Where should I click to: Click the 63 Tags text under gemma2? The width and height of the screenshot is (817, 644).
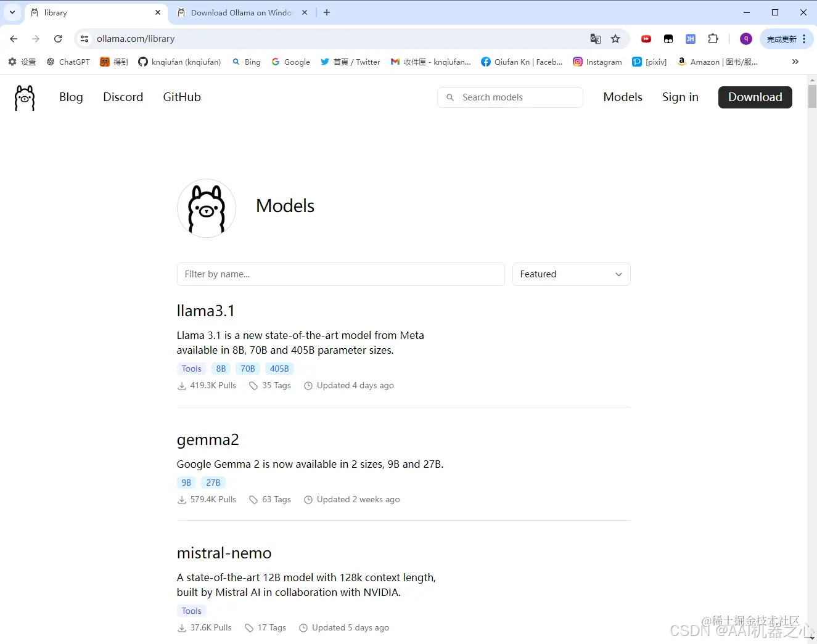point(276,499)
